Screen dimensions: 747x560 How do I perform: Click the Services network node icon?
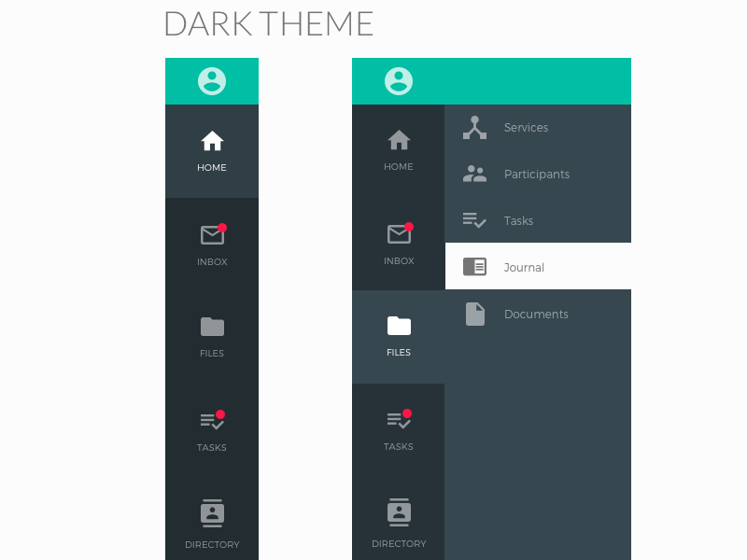coord(475,128)
